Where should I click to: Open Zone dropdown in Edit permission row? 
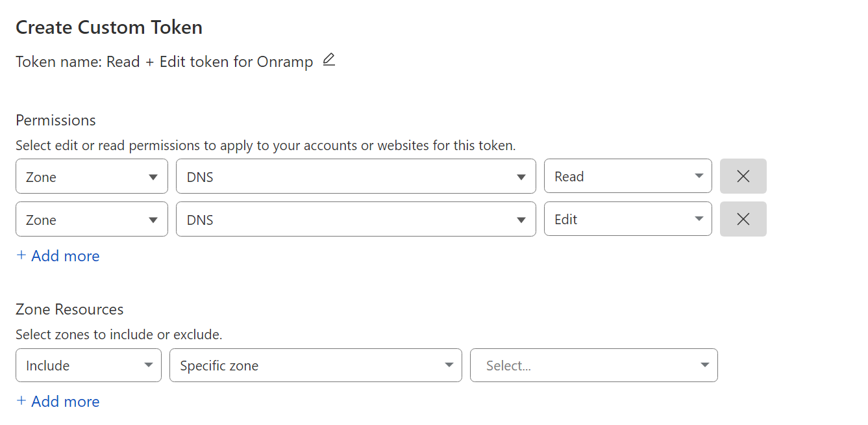point(92,219)
